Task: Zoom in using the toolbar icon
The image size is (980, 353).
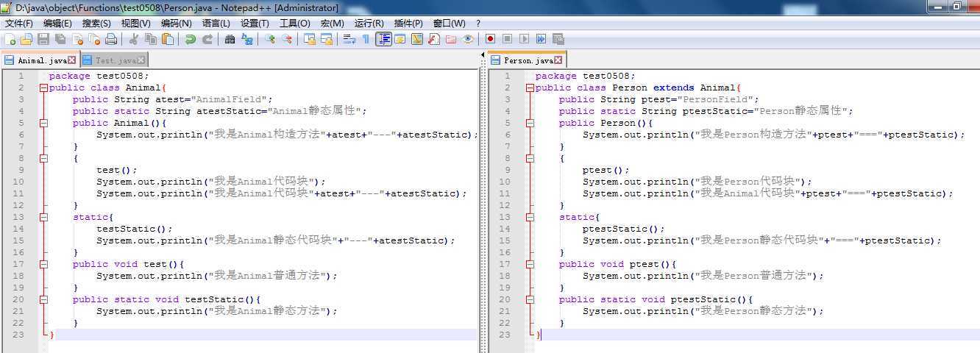Action: pyautogui.click(x=271, y=39)
